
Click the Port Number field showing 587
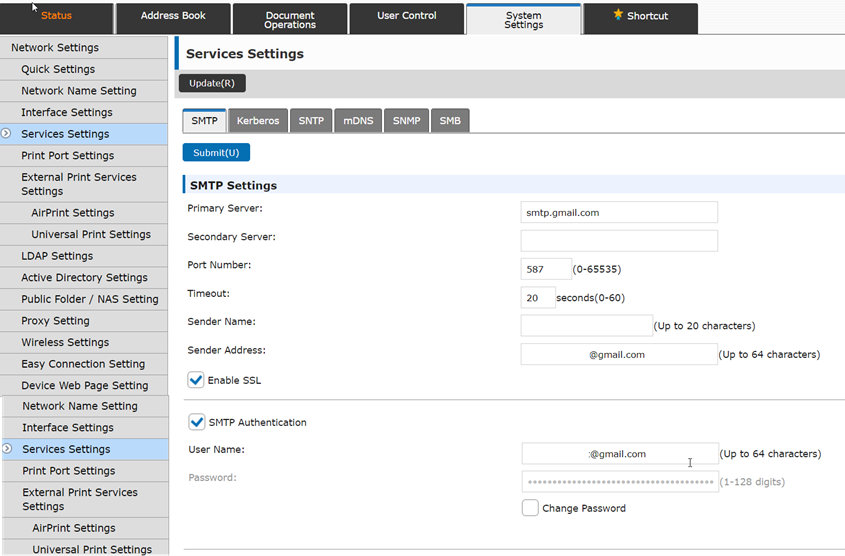coord(545,269)
